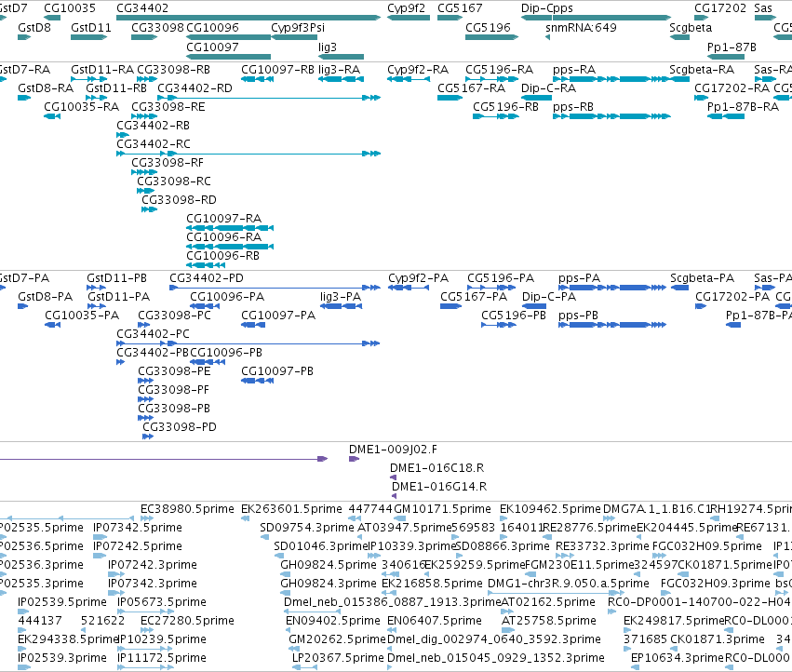Click transcript Scgbeta-RA
Viewport: 792px width, 672px height.
coord(679,79)
